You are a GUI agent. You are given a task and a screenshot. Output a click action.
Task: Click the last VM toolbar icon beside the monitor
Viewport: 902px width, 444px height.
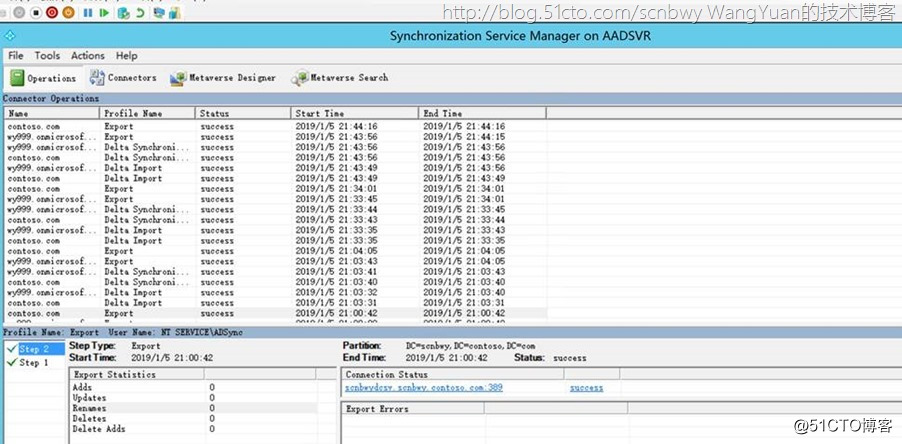tap(175, 13)
